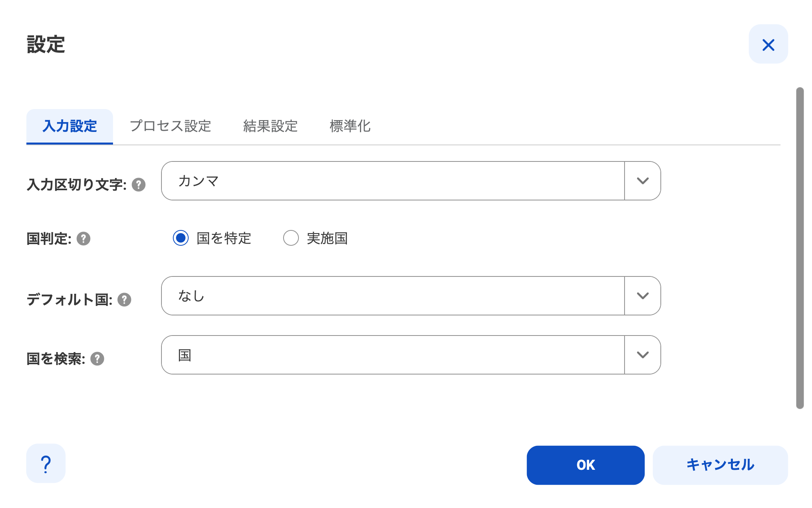Viewport: 812px width, 508px height.
Task: Show help tooltip for デフォルト国
Action: (124, 300)
